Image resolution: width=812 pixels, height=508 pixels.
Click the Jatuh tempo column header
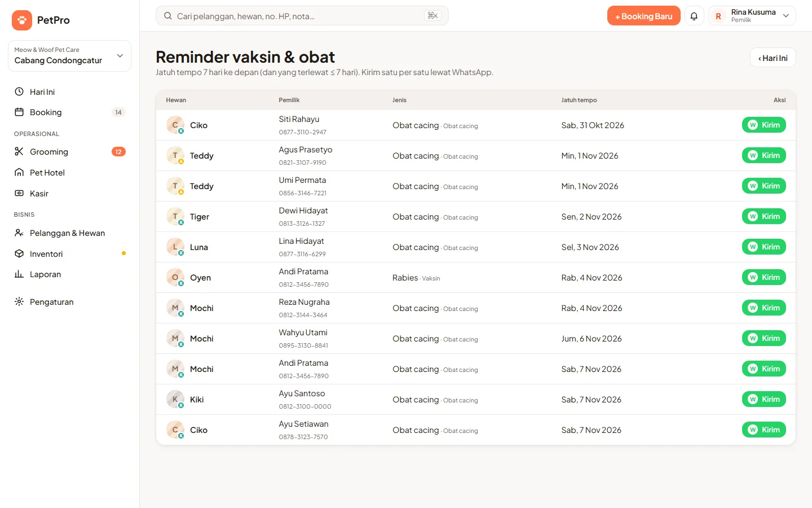point(579,100)
